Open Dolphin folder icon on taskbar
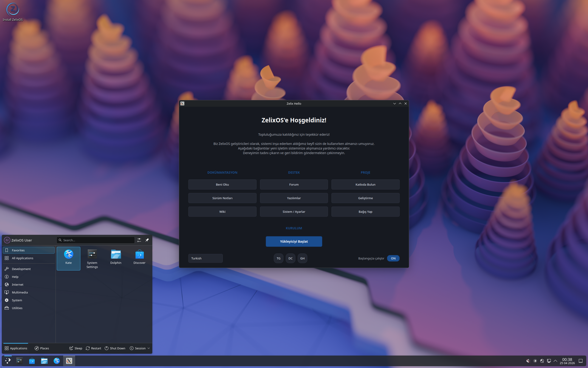This screenshot has width=588, height=368. point(44,361)
